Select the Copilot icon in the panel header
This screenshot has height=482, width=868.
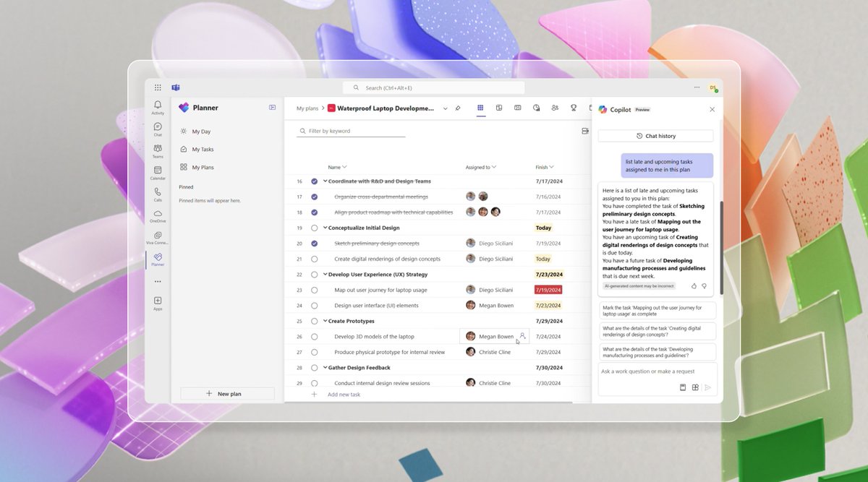click(x=603, y=109)
